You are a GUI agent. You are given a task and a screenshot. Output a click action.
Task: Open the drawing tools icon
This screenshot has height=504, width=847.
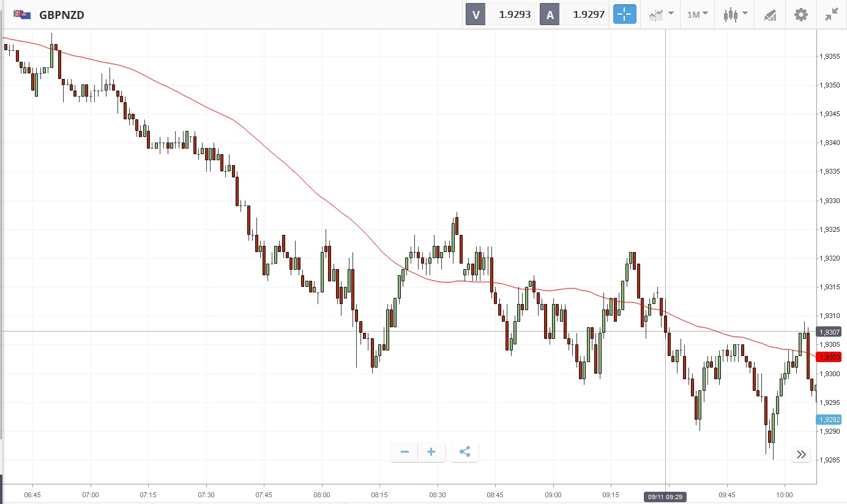pos(770,15)
